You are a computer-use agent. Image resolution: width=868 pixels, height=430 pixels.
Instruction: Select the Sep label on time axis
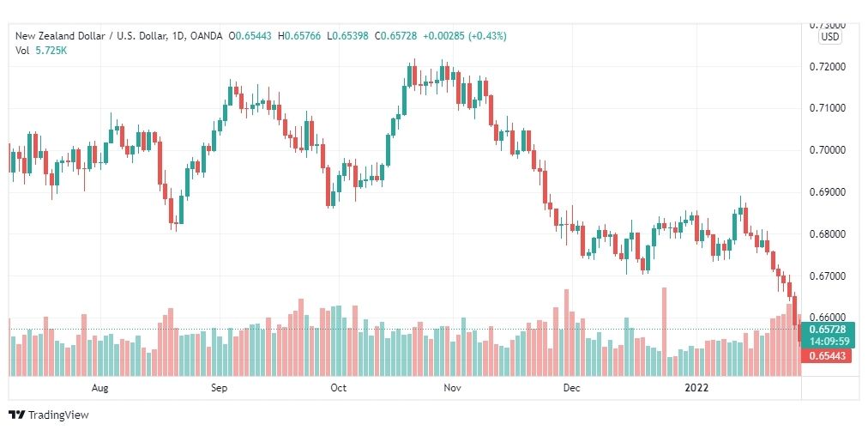pyautogui.click(x=220, y=388)
